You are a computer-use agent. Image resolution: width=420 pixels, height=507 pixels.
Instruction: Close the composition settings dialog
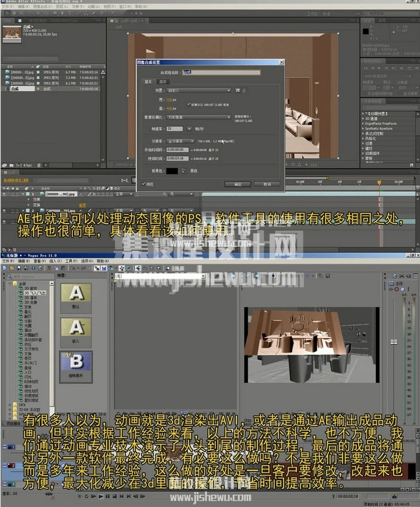coord(281,62)
